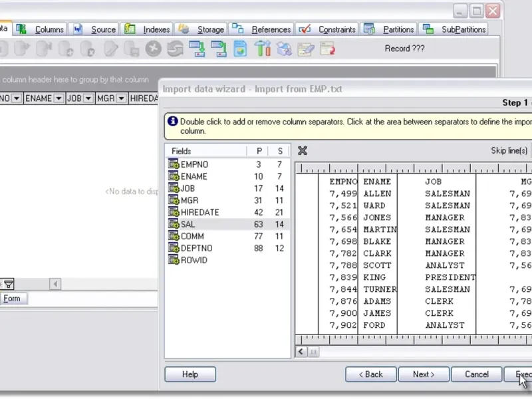
Task: Open the hammer and wrench tools icon
Action: coord(262,48)
